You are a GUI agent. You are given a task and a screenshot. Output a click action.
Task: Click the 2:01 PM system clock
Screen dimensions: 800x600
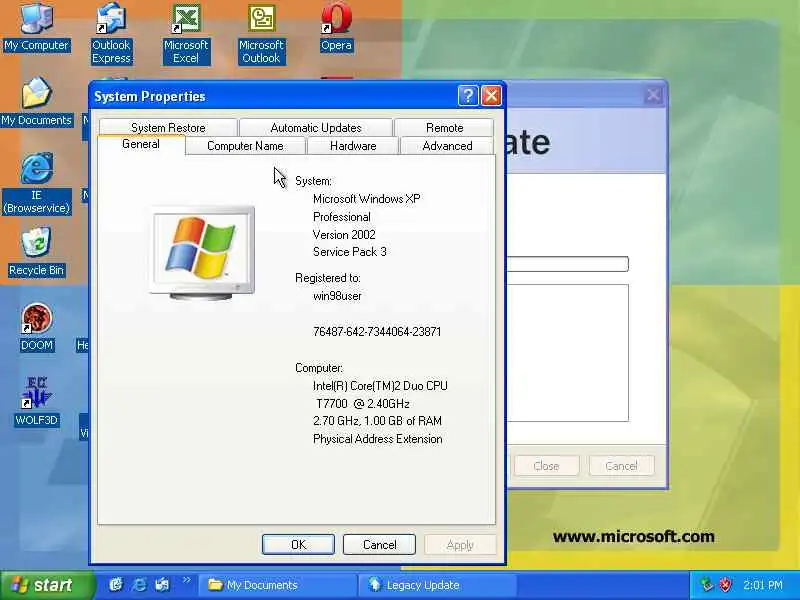point(763,585)
